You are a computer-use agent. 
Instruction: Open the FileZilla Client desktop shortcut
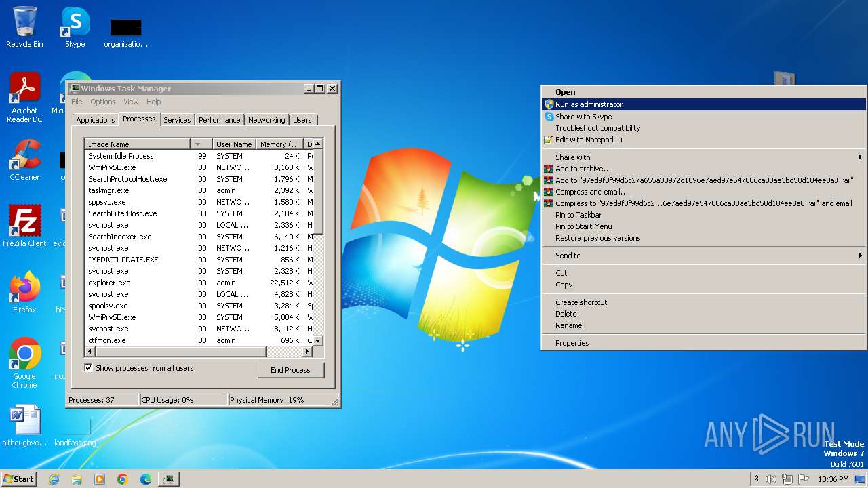coord(24,226)
